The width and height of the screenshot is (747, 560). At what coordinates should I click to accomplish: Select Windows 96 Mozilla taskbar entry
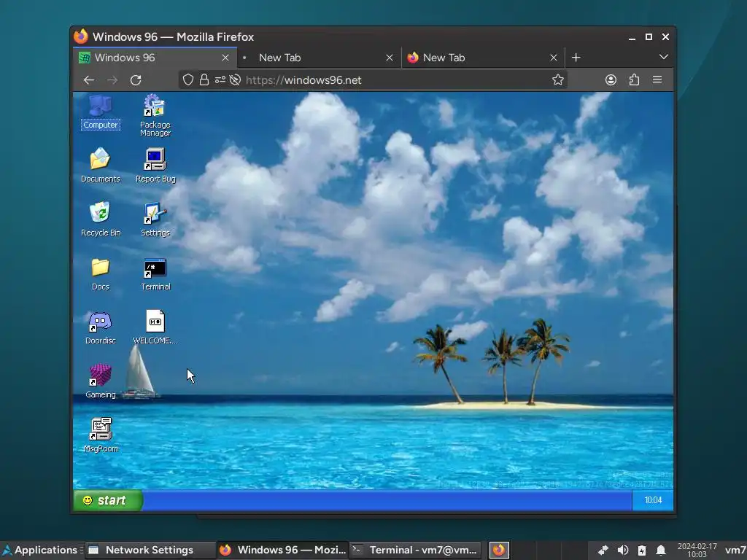pyautogui.click(x=283, y=550)
